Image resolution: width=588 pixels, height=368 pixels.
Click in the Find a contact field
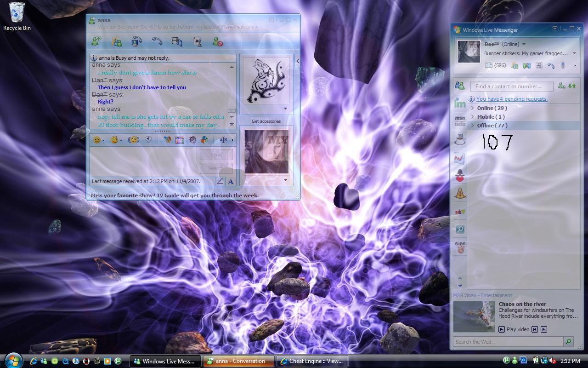pyautogui.click(x=512, y=86)
